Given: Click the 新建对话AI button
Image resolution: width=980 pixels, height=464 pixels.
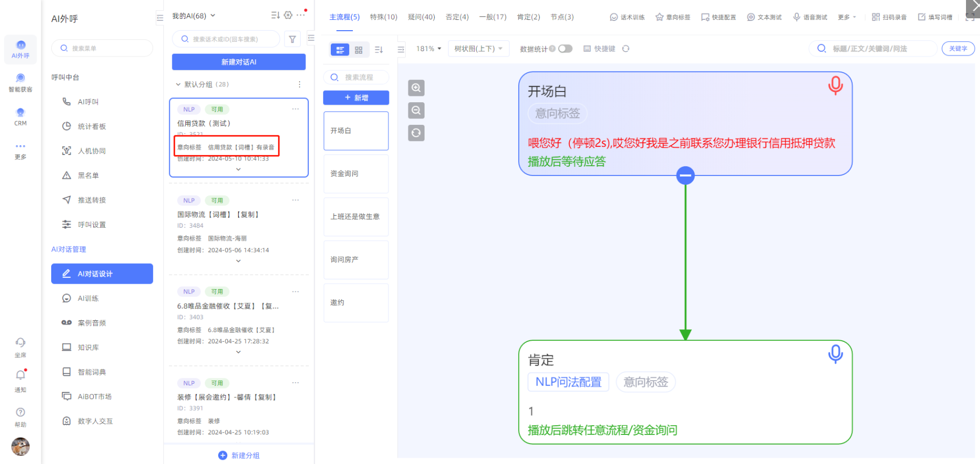Looking at the screenshot, I should click(239, 62).
